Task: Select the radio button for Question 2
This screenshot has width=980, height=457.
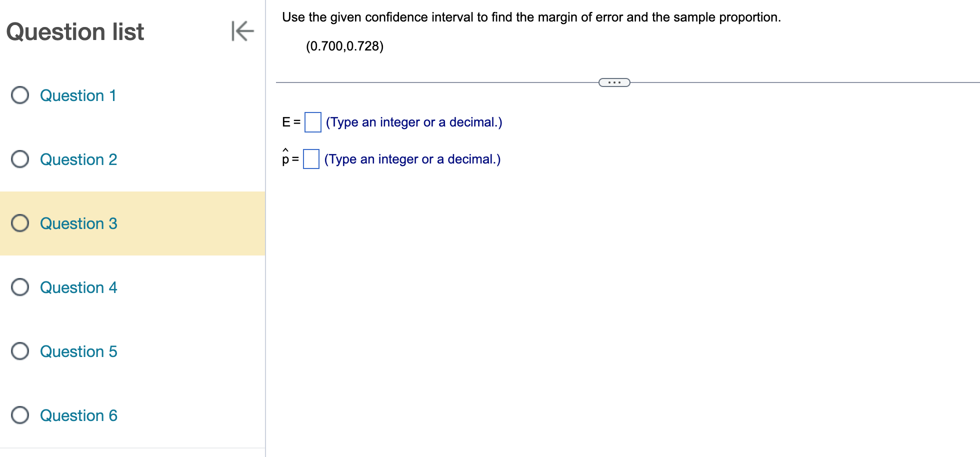Action: click(x=19, y=159)
